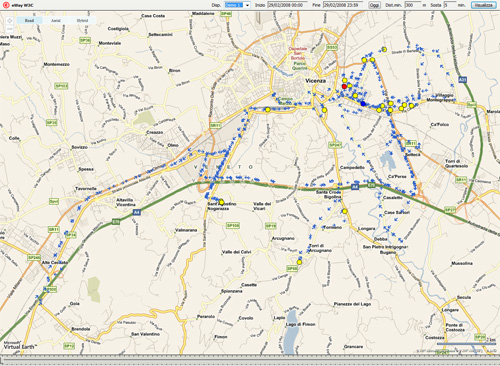The height and width of the screenshot is (366, 500).
Task: Click the yellow stop marker at Sant'Agostino
Action: point(221,202)
